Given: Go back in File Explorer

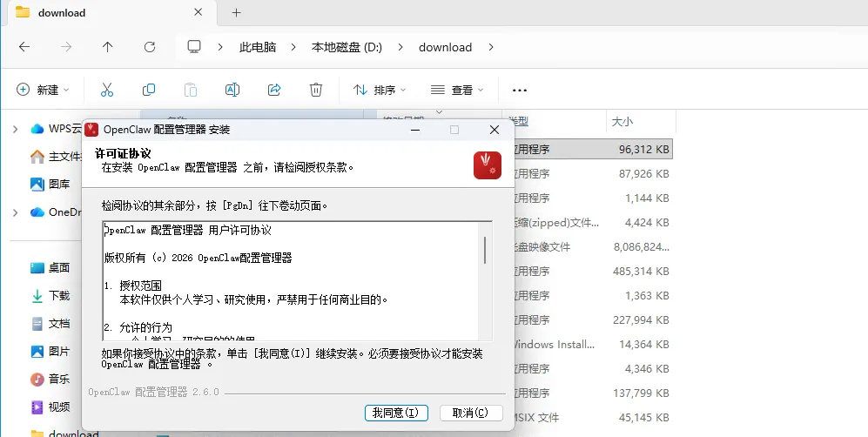Looking at the screenshot, I should point(24,47).
